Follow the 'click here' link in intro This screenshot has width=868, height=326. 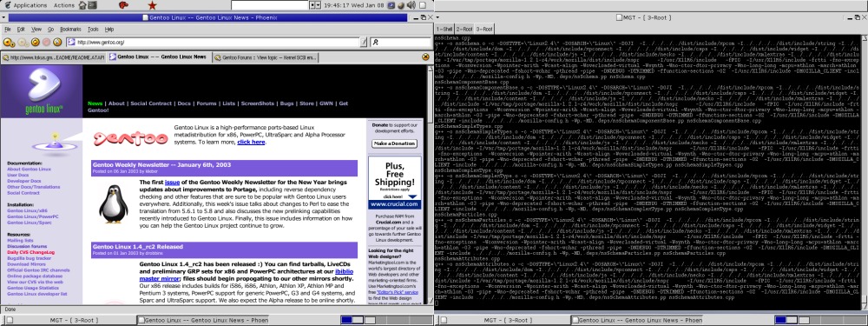point(252,142)
